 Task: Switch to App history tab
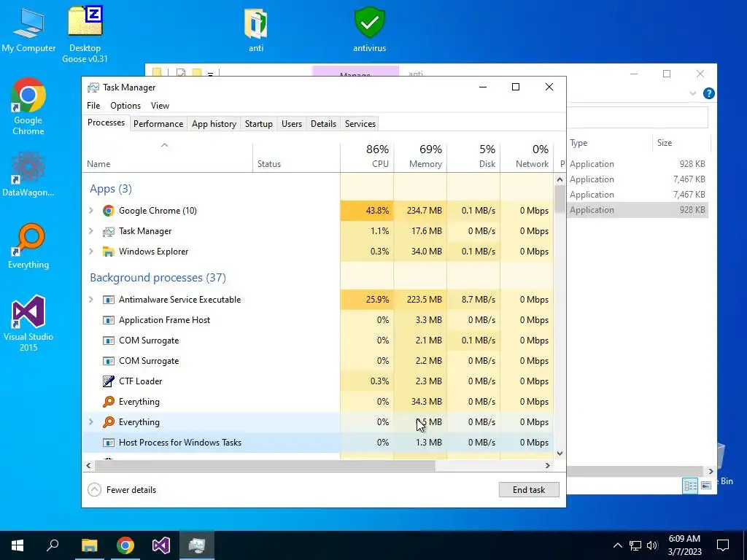tap(214, 124)
